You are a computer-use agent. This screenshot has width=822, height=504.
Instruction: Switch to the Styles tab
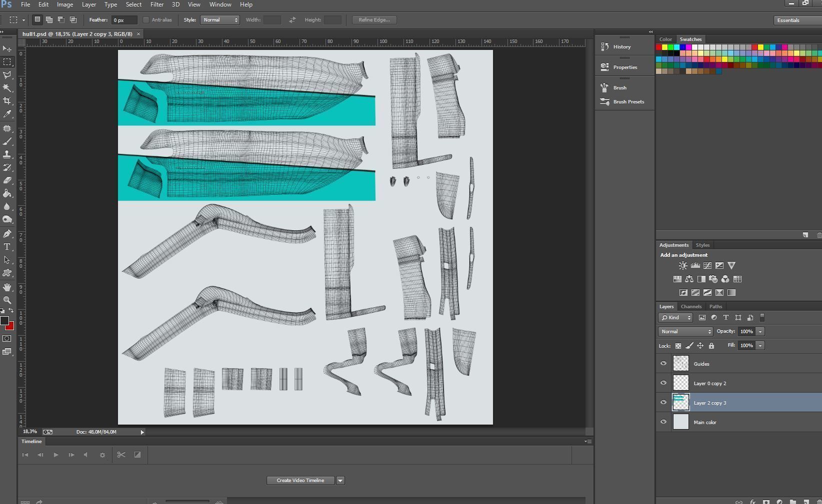tap(702, 245)
